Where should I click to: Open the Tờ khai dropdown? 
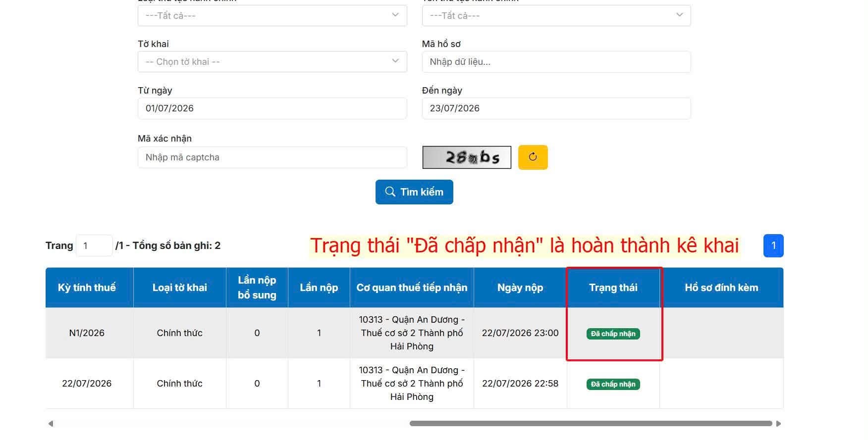point(272,62)
